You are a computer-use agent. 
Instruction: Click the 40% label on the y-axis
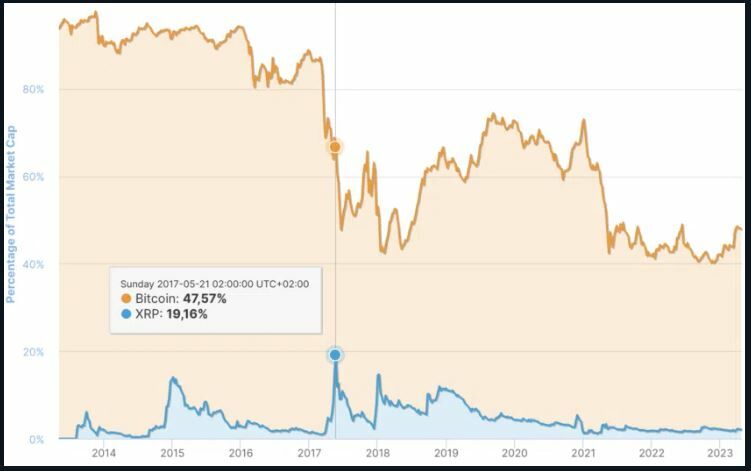[34, 265]
